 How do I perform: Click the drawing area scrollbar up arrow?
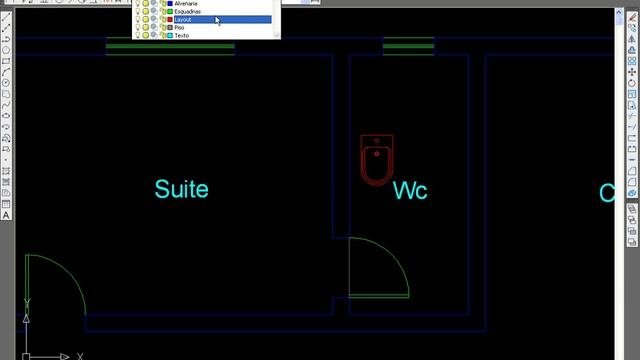coord(619,12)
